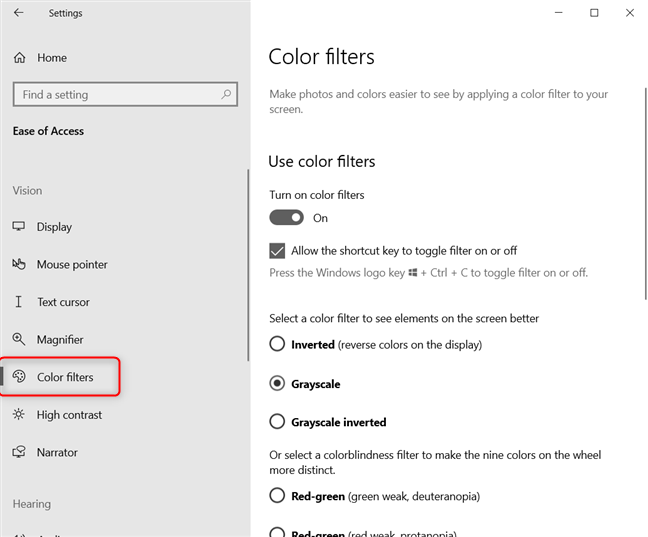
Task: Click the back arrow icon
Action: coord(20,13)
